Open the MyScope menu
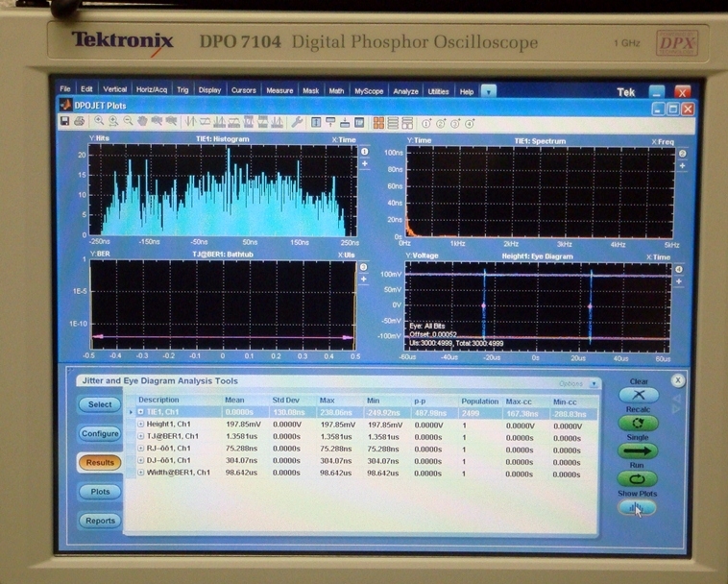Screen dimensions: 728x584 [x=369, y=91]
